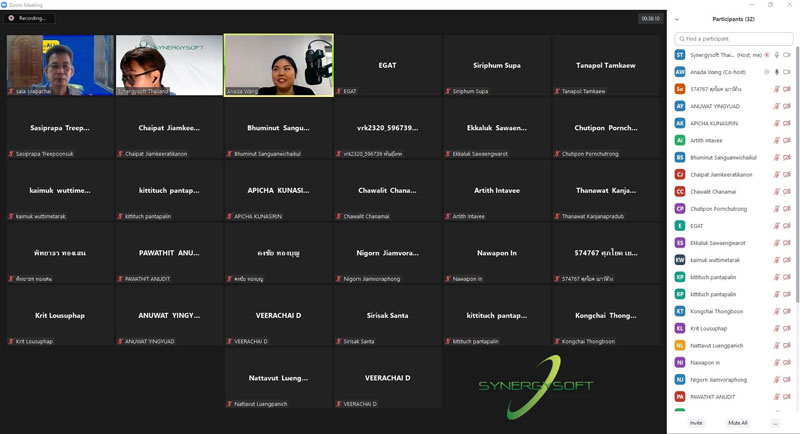Screen dimensions: 800x434
Task: Click the PA avatar of PAWATHIT ANUDIT
Action: (x=680, y=396)
